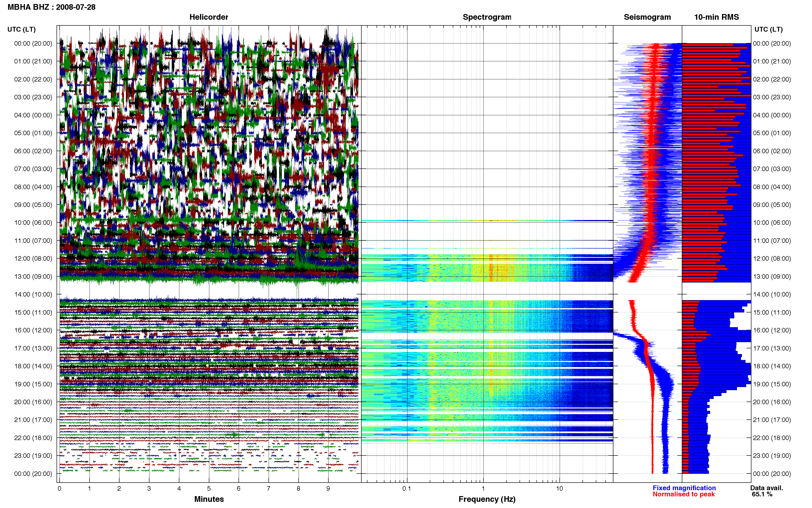Click '05:00 (01:00)' on the RMS-side time axis
This screenshot has height=508, width=812.
coord(772,133)
